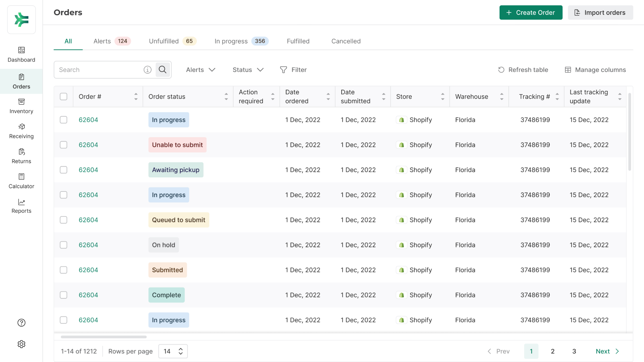The height and width of the screenshot is (362, 644).
Task: Open the Receiving section
Action: (21, 131)
